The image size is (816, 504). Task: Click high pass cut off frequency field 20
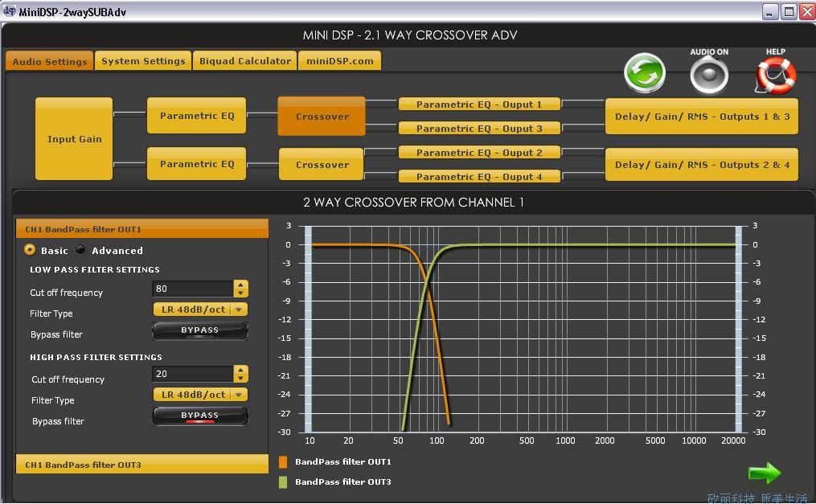coord(193,374)
